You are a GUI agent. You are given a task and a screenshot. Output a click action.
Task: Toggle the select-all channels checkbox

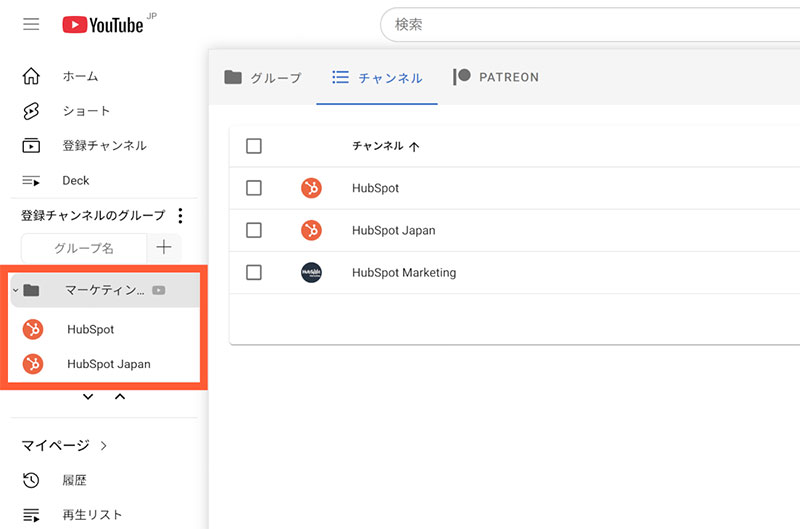pyautogui.click(x=254, y=146)
